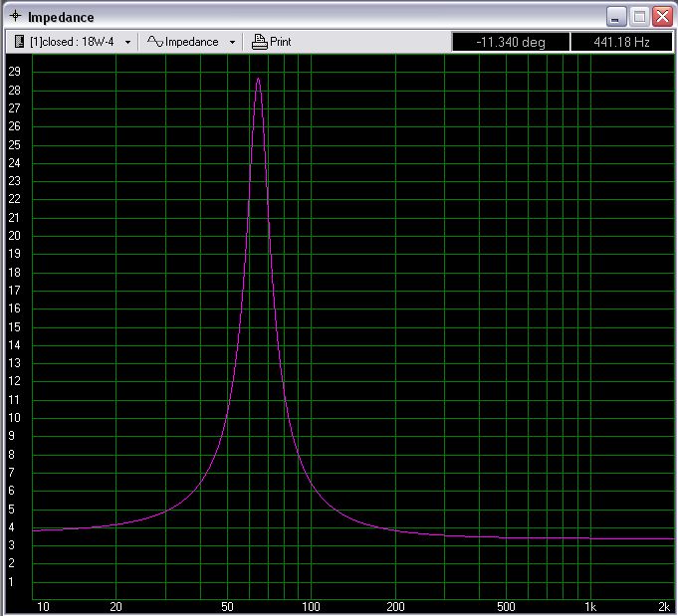Click the 20 frequency axis label
This screenshot has height=616, width=678.
coord(115,607)
